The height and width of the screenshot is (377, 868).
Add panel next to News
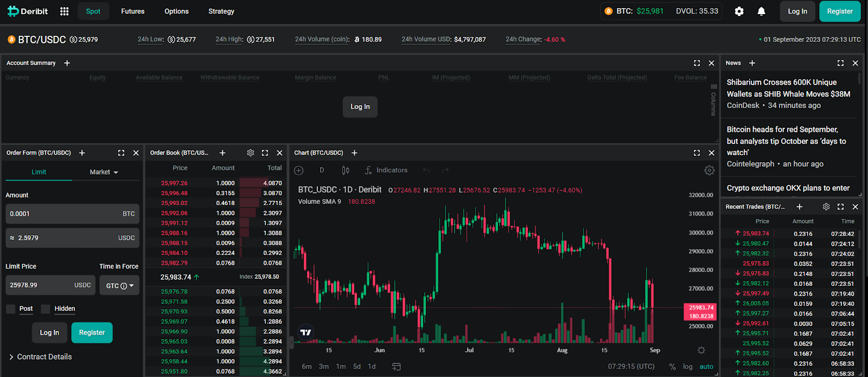[752, 63]
